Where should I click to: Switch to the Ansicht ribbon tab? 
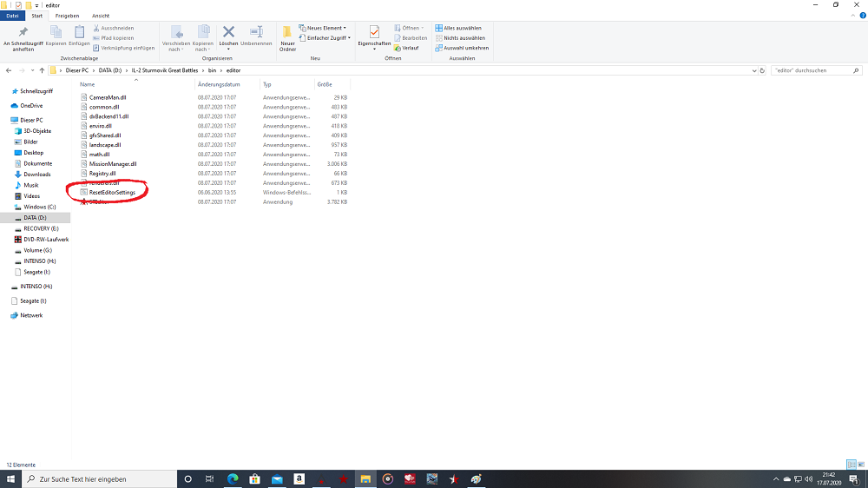coord(101,16)
